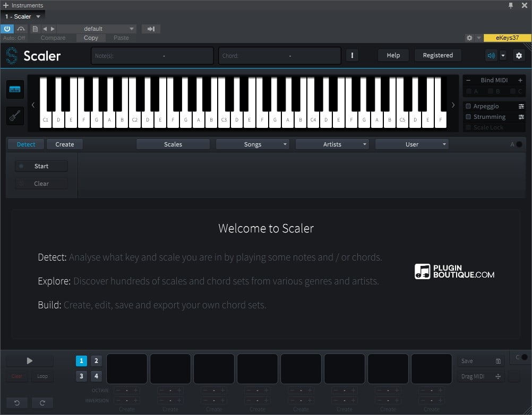Open host gear settings near eKeys37
Viewport: 532px width, 415px height.
click(x=469, y=38)
